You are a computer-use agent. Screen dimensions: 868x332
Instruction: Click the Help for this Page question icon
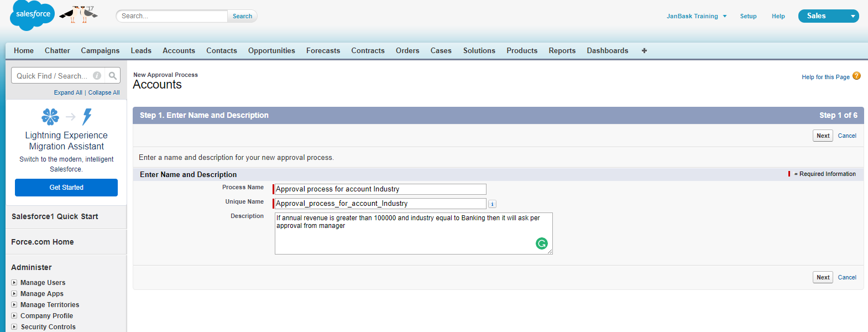point(856,76)
